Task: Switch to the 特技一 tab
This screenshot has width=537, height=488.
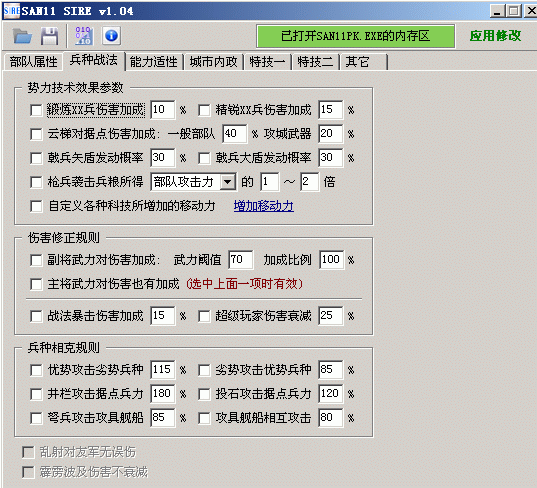Action: point(267,62)
